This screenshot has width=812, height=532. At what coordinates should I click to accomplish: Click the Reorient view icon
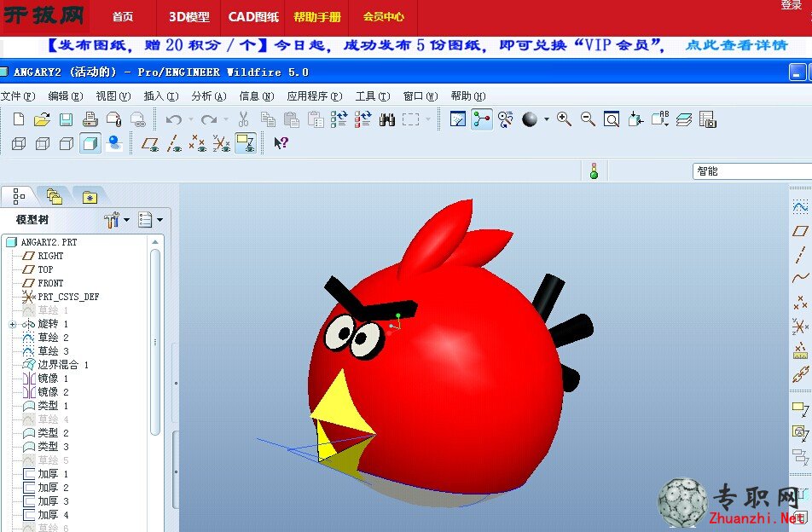(x=636, y=119)
